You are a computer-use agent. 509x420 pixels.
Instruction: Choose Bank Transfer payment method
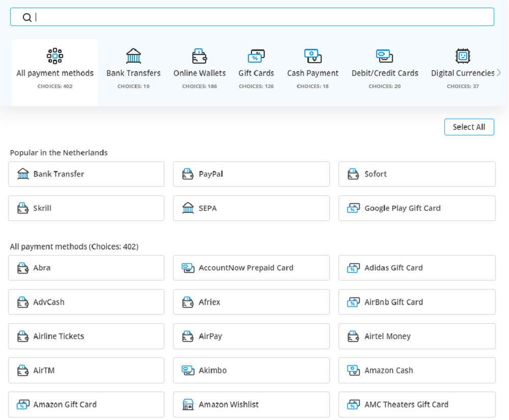pos(87,174)
